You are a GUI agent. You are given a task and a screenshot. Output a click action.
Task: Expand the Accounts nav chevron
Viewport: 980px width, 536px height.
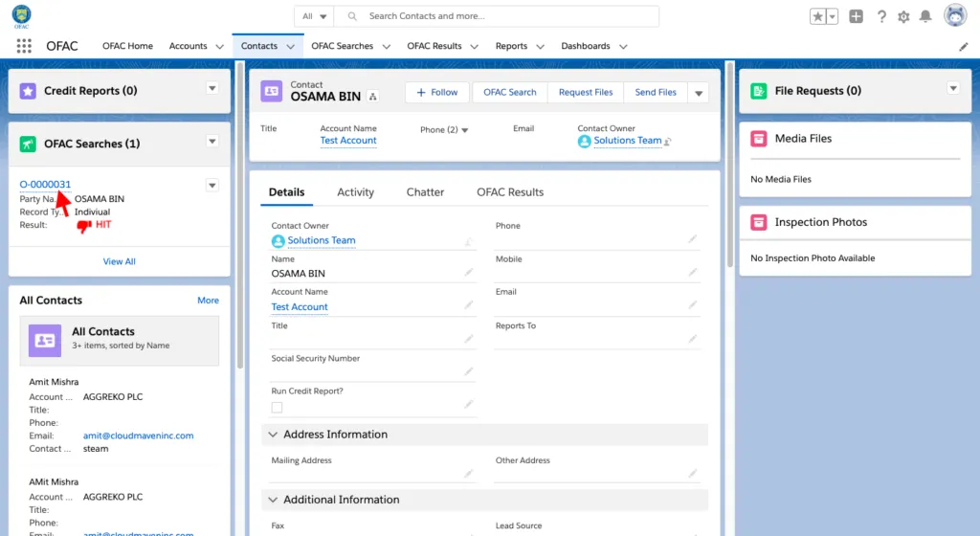pyautogui.click(x=219, y=47)
